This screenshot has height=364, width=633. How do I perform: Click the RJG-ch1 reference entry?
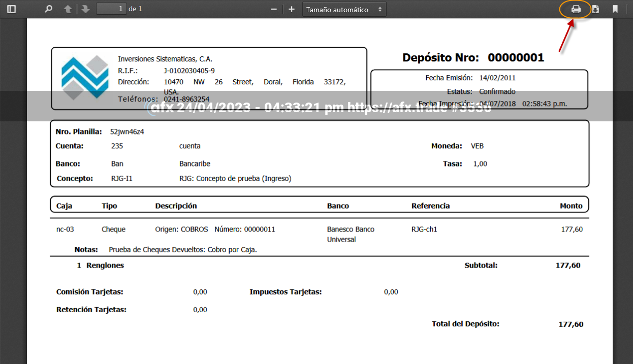click(424, 229)
